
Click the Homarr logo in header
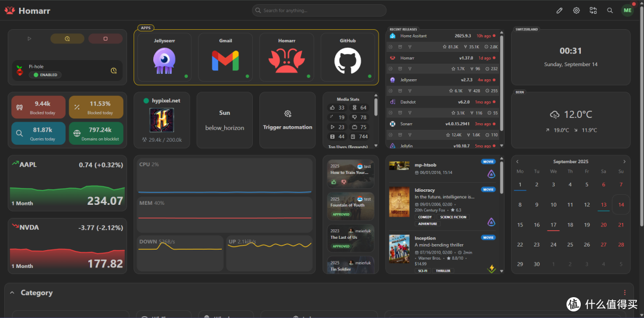27,11
